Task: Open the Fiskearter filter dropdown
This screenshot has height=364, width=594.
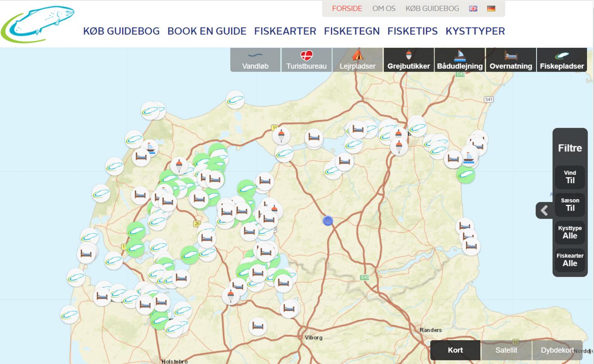Action: coord(570,260)
